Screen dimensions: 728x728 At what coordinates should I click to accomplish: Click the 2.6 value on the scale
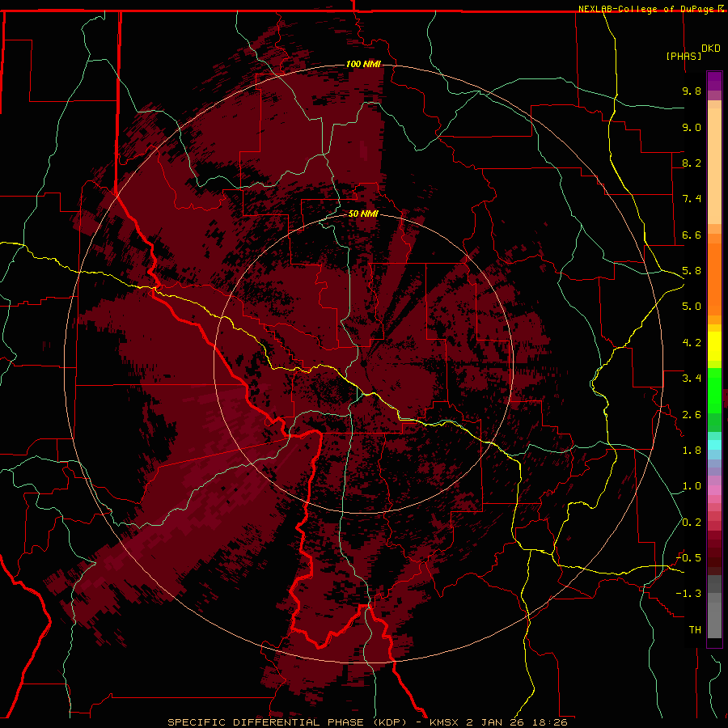pos(692,415)
